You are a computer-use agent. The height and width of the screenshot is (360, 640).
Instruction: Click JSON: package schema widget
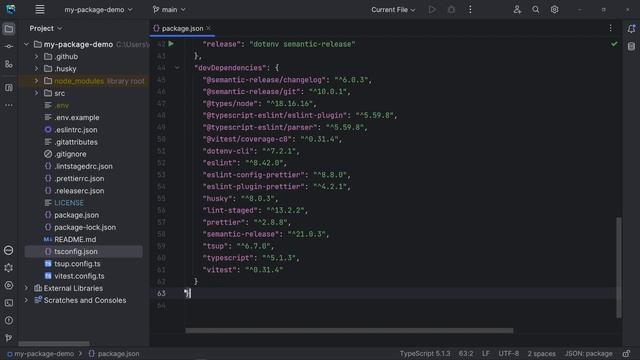(x=589, y=353)
